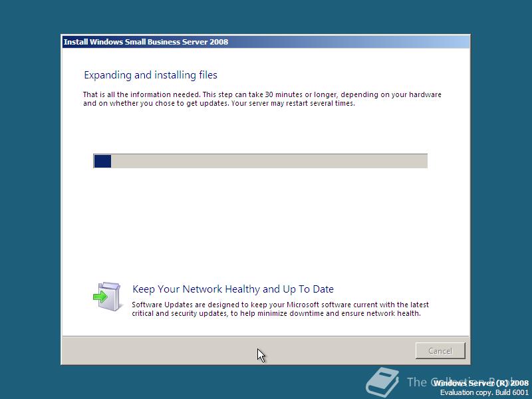Select the 'Expanding and installing files' heading
Screen dimensions: 532x399
coord(151,75)
